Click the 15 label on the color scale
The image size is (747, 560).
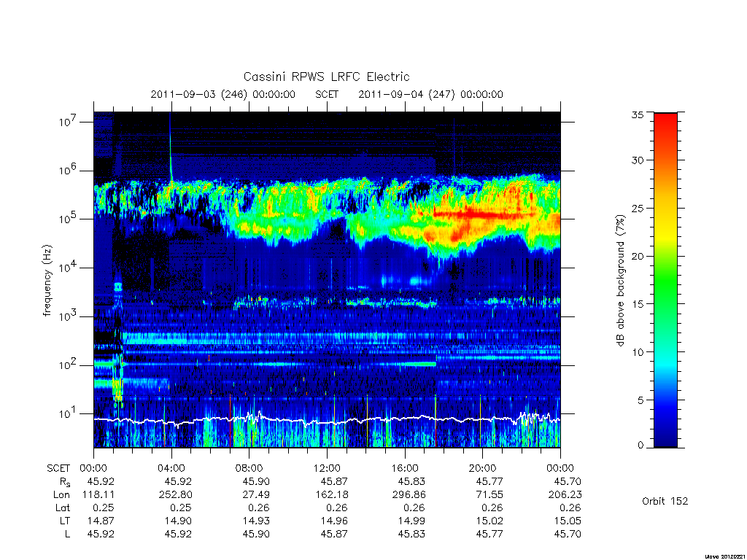[638, 304]
